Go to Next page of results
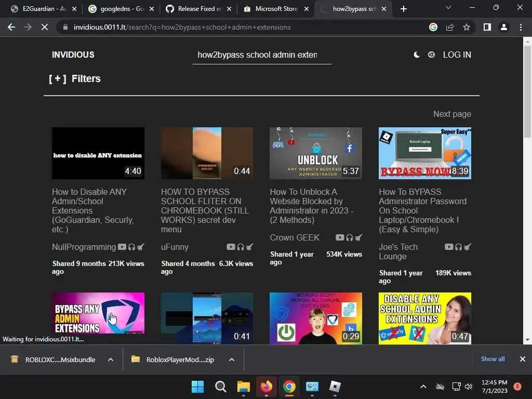Image resolution: width=532 pixels, height=399 pixels. coord(452,114)
